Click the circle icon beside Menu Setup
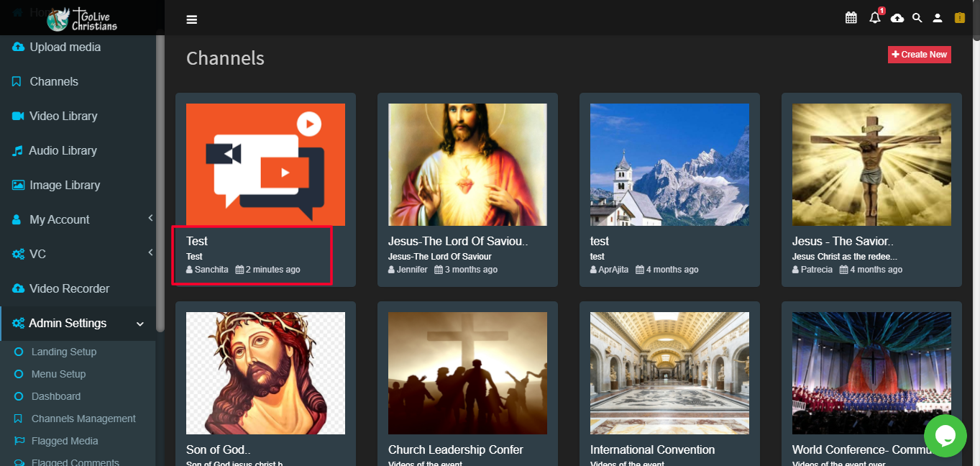Viewport: 980px width, 466px height. [x=19, y=374]
